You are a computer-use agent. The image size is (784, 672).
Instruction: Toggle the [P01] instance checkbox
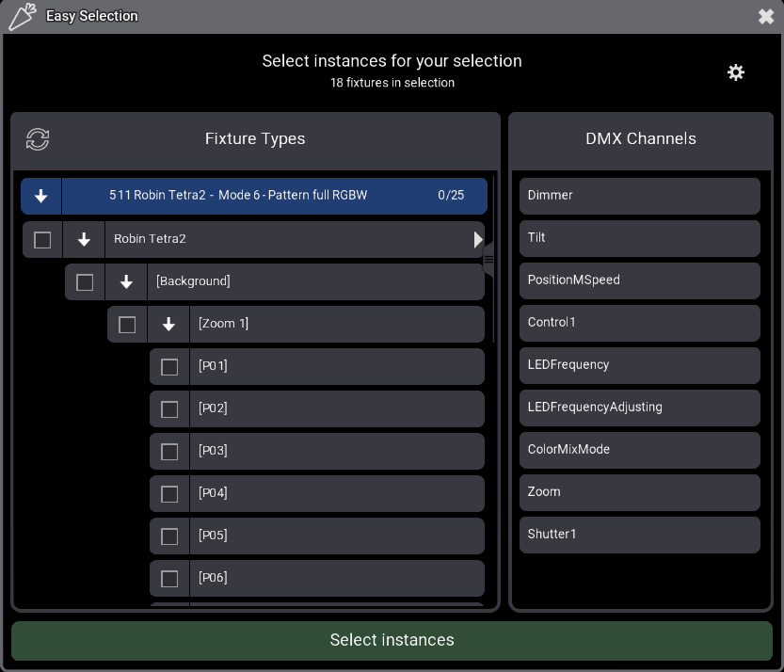[x=169, y=367]
